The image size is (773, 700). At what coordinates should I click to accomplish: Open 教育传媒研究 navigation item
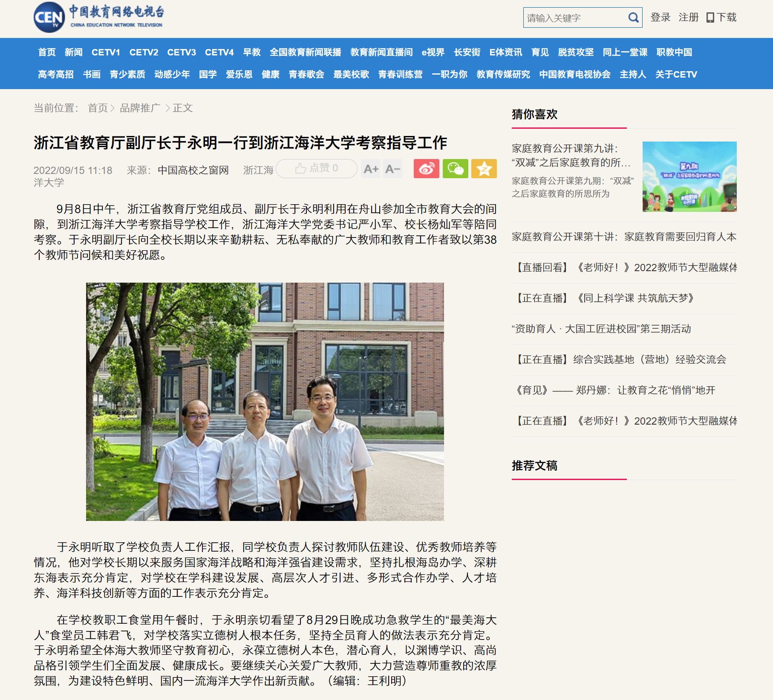click(x=503, y=74)
